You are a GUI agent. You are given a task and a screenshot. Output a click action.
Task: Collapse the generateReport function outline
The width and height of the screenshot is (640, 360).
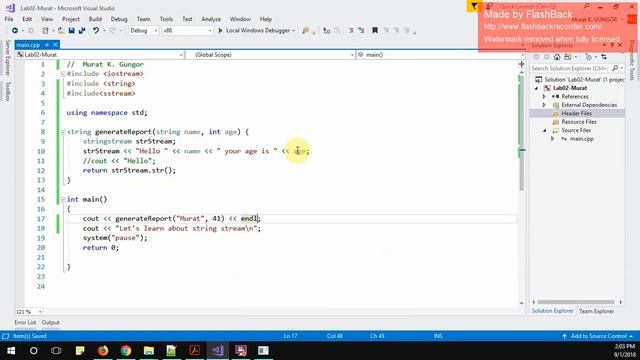coord(63,132)
